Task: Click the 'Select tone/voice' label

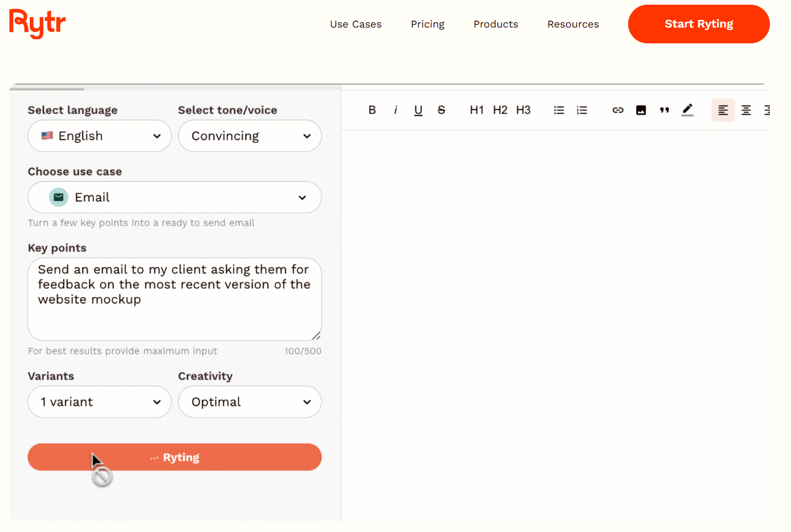Action: tap(228, 110)
